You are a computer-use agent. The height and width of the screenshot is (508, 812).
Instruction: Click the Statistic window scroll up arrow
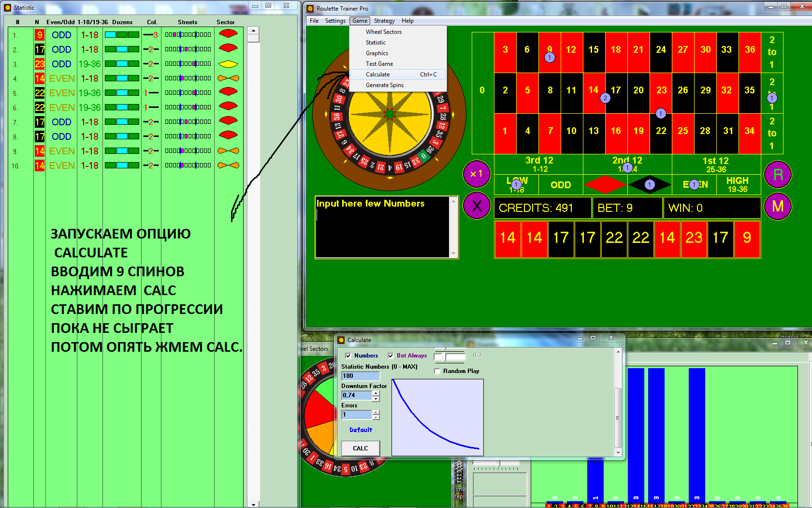point(253,30)
